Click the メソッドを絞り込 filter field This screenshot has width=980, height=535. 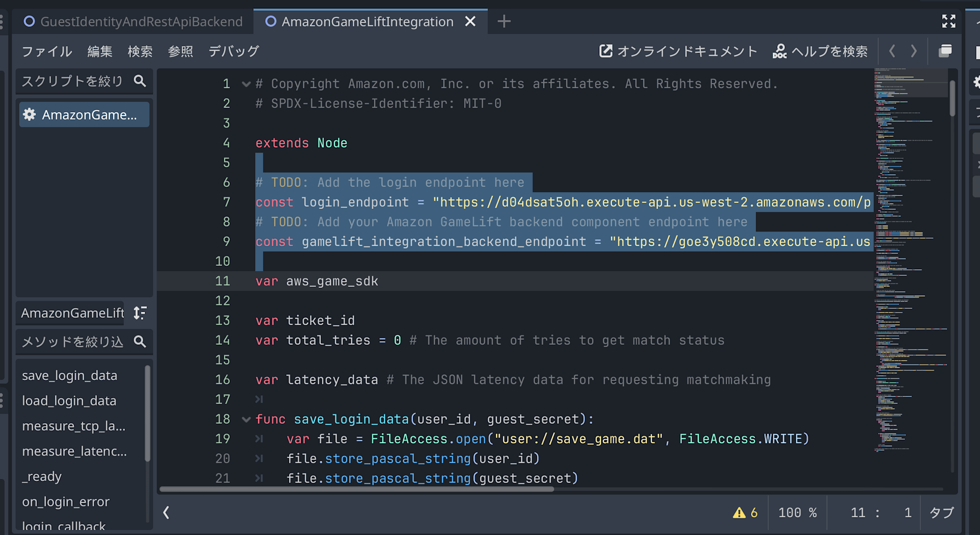[x=84, y=342]
